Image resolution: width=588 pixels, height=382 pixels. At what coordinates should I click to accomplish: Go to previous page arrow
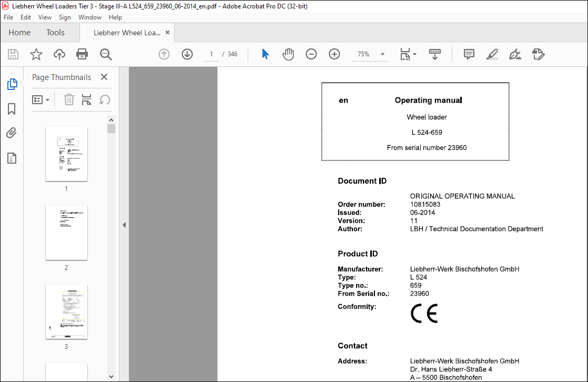click(x=164, y=54)
